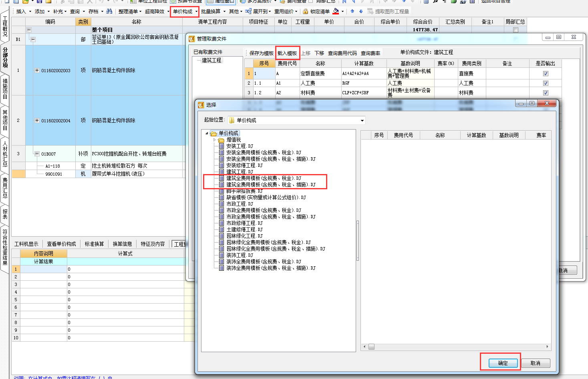588x379 pixels.
Task: Click cell 履带式单斗挖掘机(液压)
Action: pyautogui.click(x=137, y=174)
